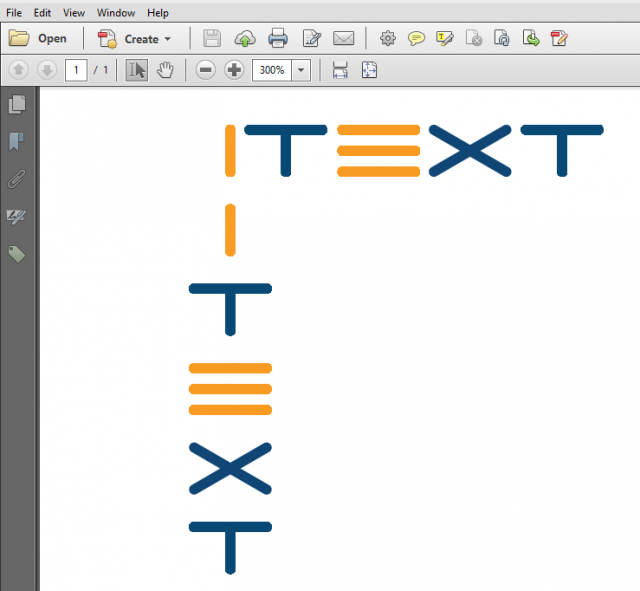The width and height of the screenshot is (640, 591).
Task: Add a sticky note comment
Action: point(416,39)
